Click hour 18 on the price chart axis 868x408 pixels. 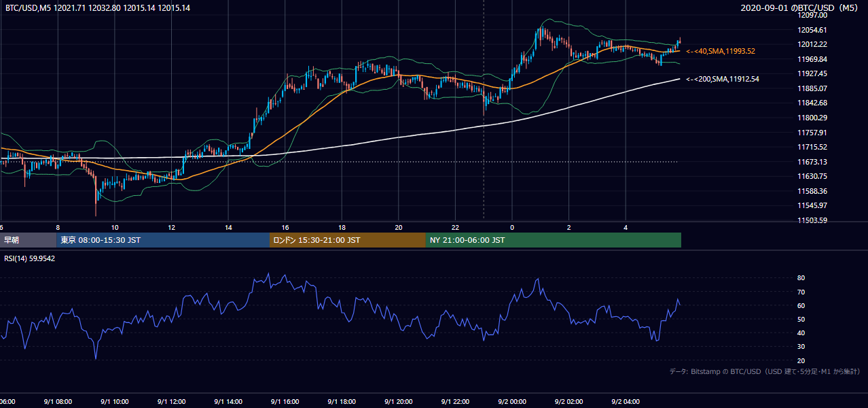coord(342,227)
